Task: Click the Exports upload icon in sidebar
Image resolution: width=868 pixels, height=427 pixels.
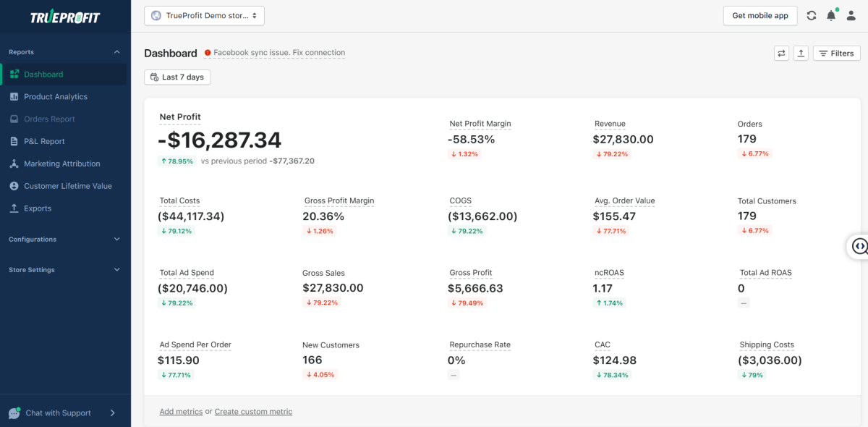Action: (14, 208)
